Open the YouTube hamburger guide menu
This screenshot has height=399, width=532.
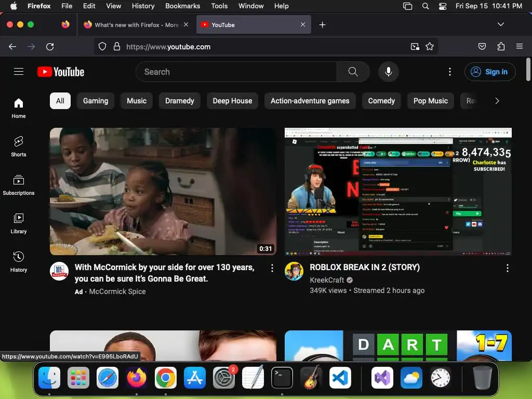click(19, 72)
